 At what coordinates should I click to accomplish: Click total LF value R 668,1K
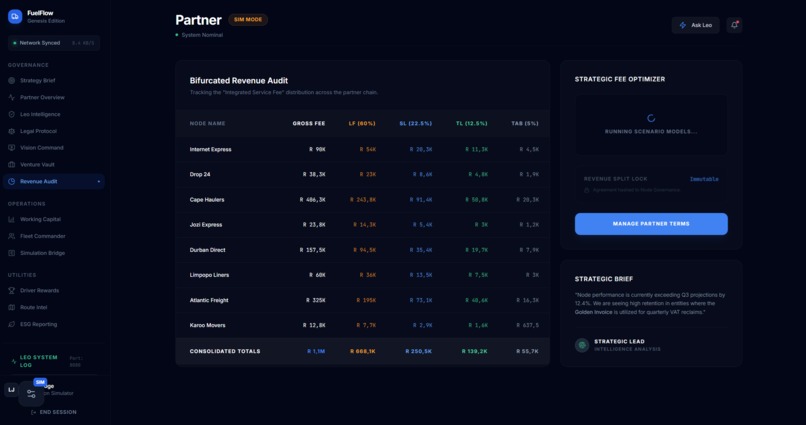pyautogui.click(x=362, y=352)
